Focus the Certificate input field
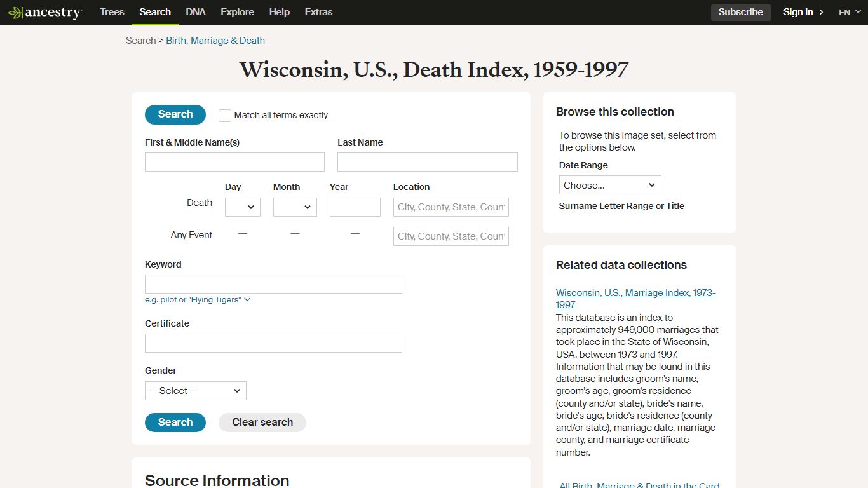 click(273, 343)
